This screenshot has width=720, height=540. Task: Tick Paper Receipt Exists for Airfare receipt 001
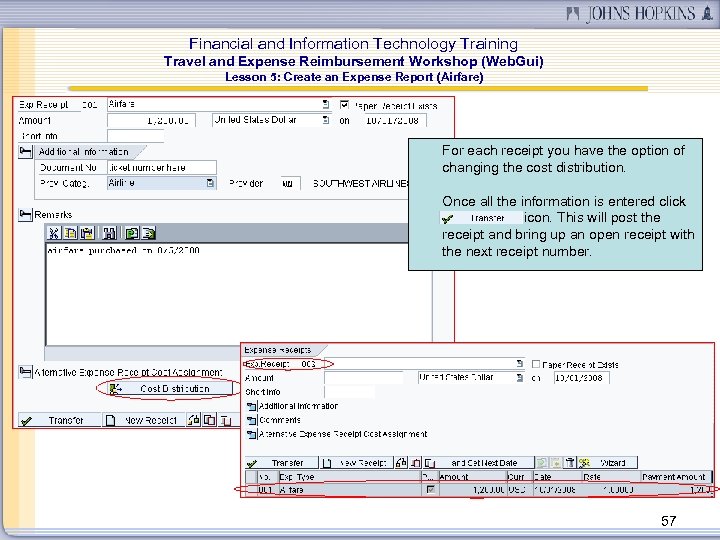point(344,105)
